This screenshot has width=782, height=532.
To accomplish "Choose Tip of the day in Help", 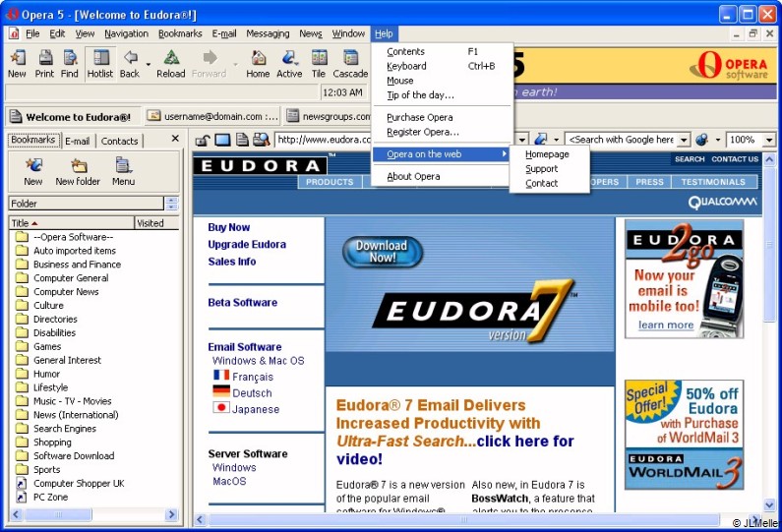I will (x=442, y=95).
